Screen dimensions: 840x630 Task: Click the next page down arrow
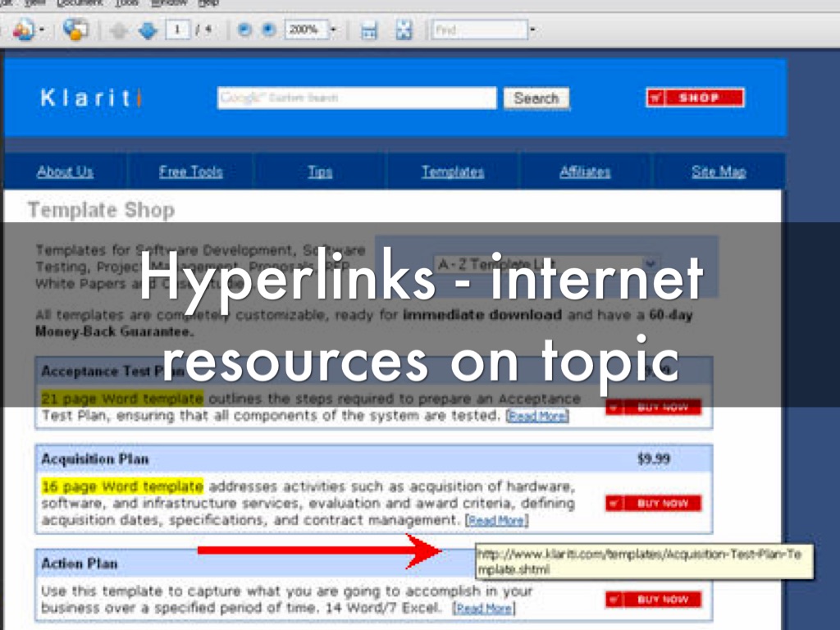tap(147, 30)
